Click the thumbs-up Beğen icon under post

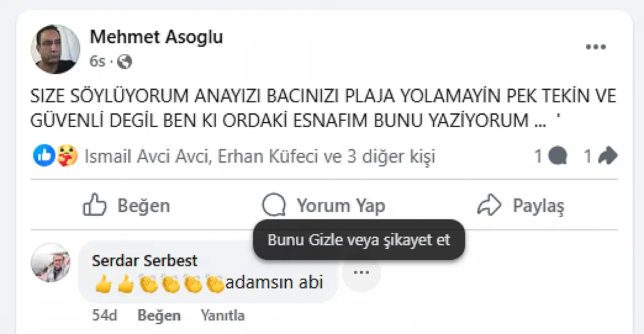(x=95, y=205)
